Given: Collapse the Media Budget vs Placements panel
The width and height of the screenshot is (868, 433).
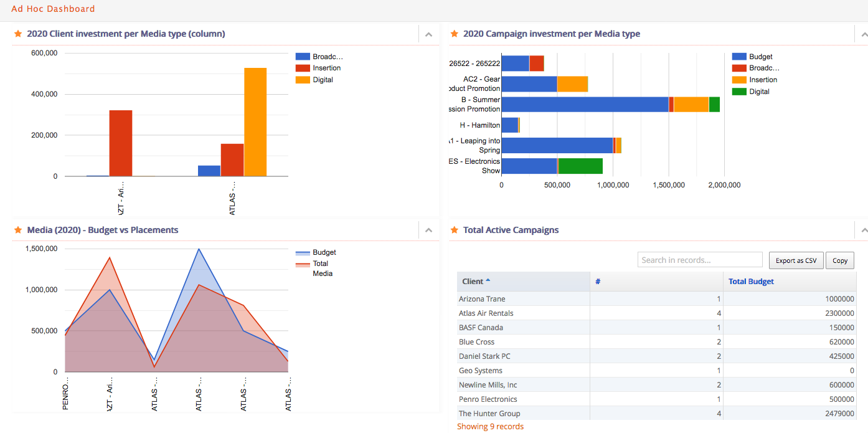Looking at the screenshot, I should tap(428, 231).
